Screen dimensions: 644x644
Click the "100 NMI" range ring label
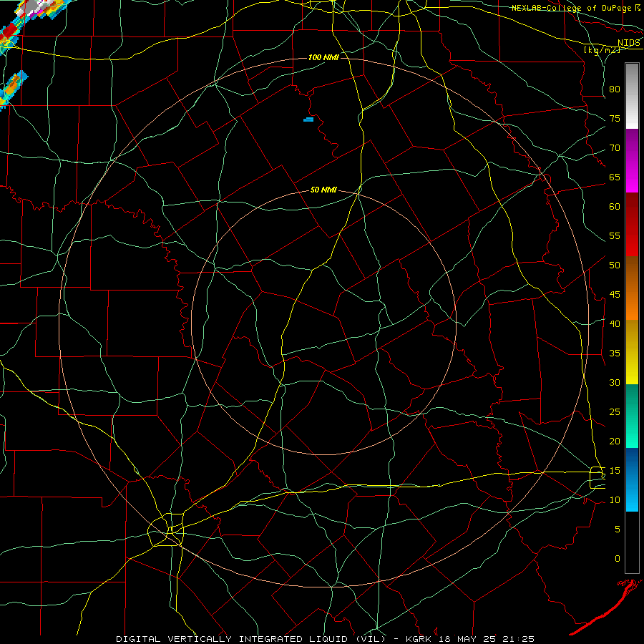(323, 57)
